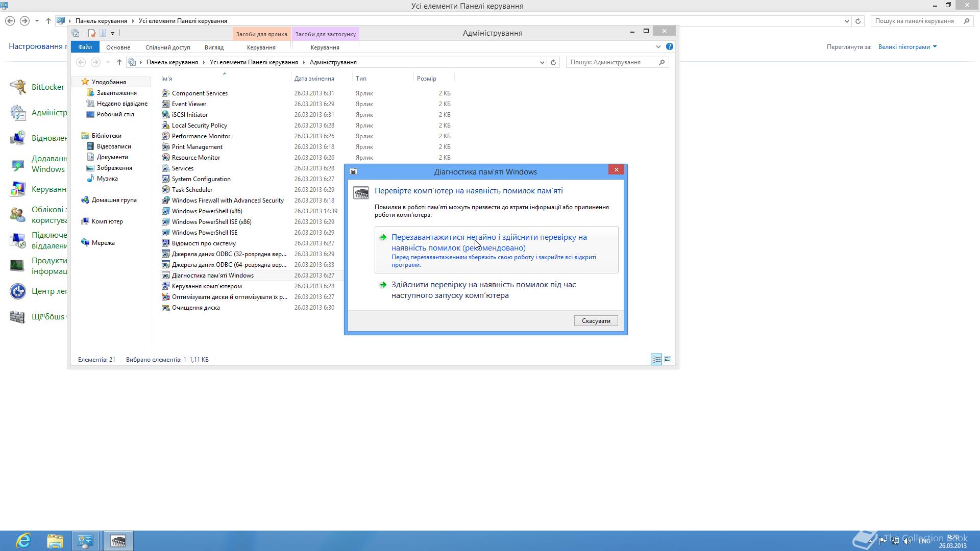Screen dimensions: 980x551
Task: Open the Основне ribbon tab
Action: coord(118,47)
